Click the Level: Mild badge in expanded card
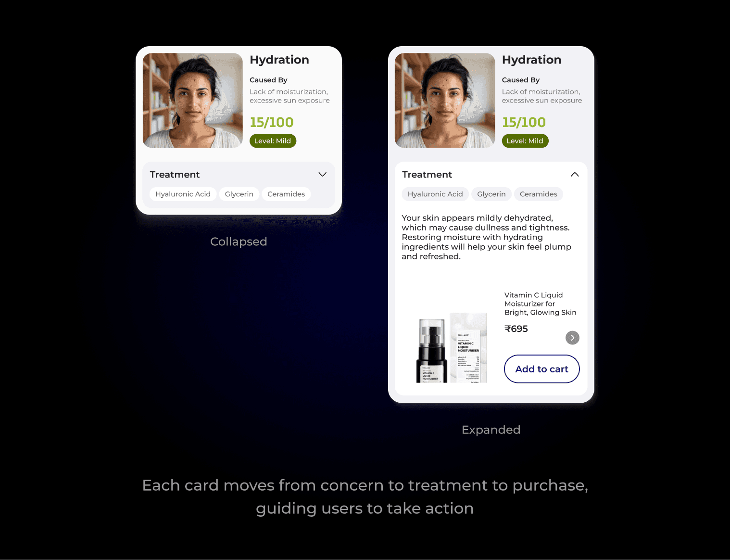This screenshot has width=730, height=560. tap(525, 141)
